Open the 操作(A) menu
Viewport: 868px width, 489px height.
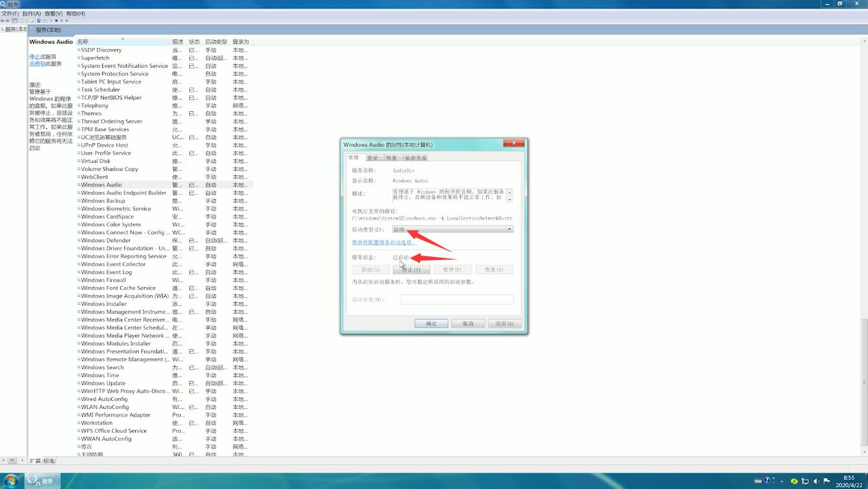pos(32,14)
